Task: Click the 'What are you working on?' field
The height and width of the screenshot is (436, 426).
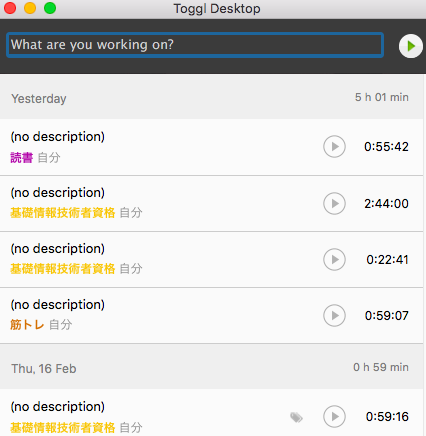Action: [195, 45]
